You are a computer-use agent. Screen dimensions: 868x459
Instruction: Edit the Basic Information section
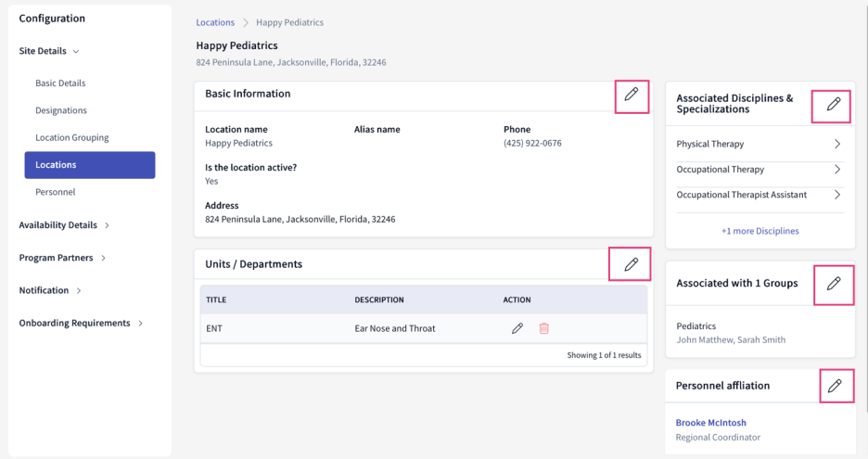tap(632, 95)
